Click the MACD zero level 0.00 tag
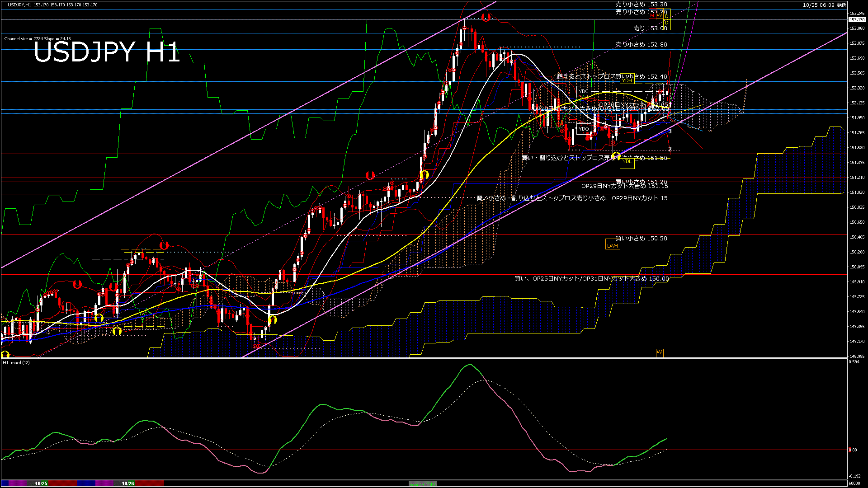The height and width of the screenshot is (488, 868). (x=853, y=450)
